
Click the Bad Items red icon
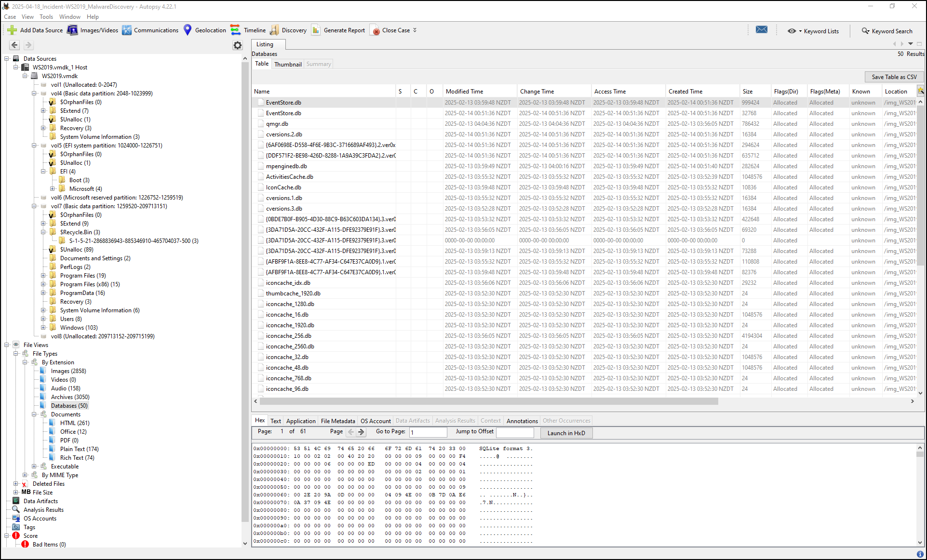25,544
